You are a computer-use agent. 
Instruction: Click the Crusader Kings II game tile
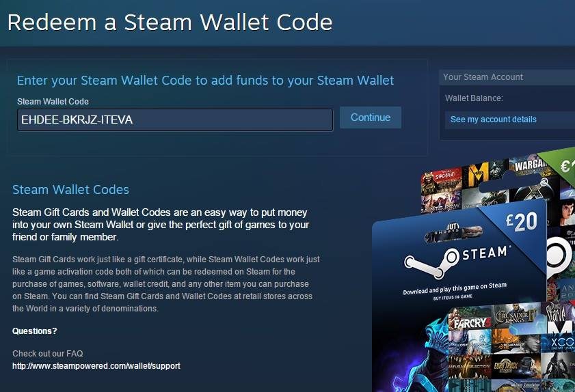pyautogui.click(x=516, y=315)
